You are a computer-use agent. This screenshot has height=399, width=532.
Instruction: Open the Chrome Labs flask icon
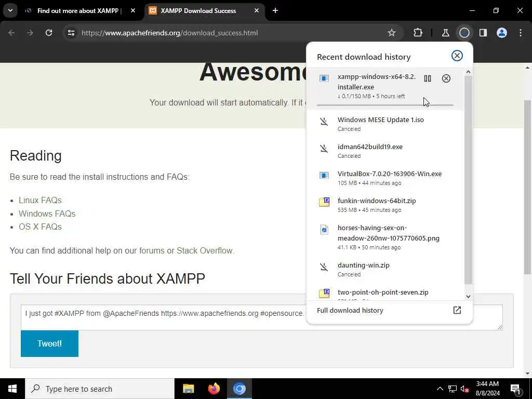pos(445,33)
